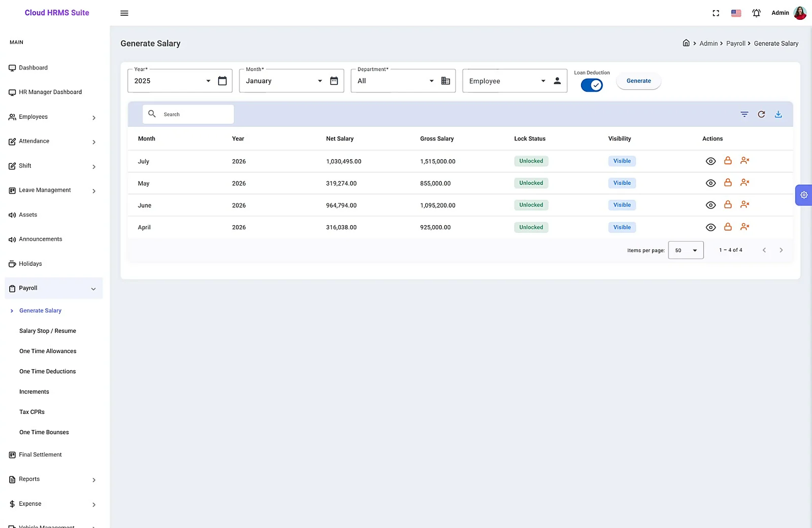View the May salary with eye icon
The width and height of the screenshot is (812, 528).
(x=710, y=183)
